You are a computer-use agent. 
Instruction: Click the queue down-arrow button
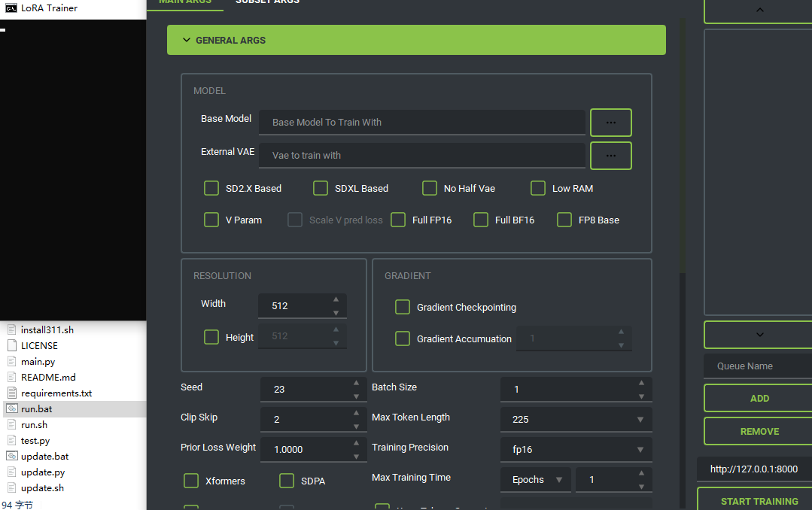tap(759, 335)
